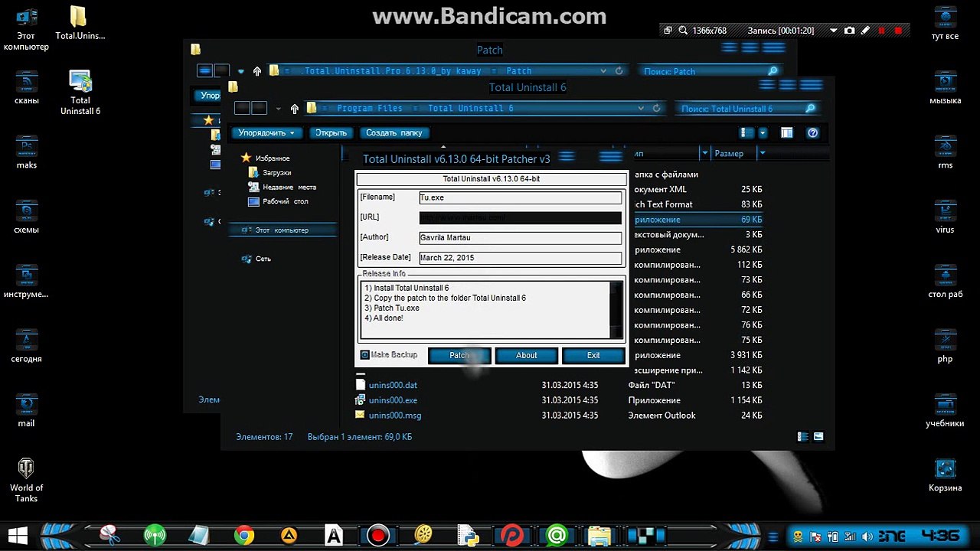The width and height of the screenshot is (980, 551).
Task: Click the Release Date field March 22, 2015
Action: [x=520, y=258]
